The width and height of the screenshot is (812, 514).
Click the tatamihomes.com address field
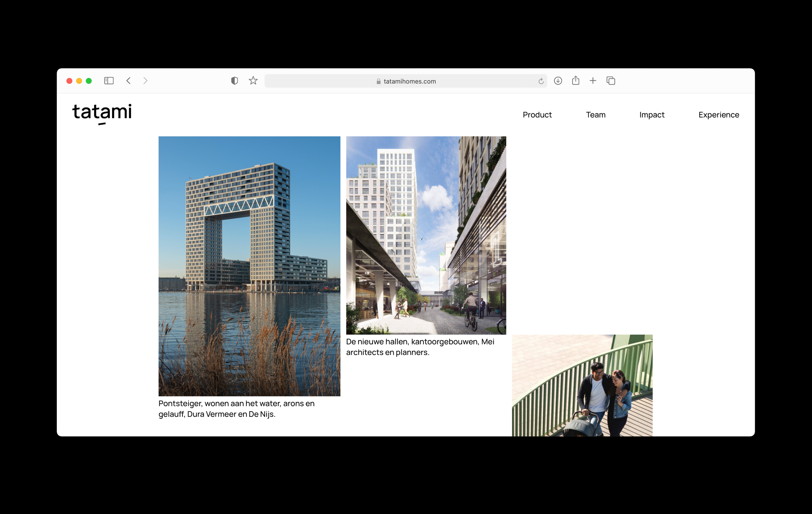click(406, 81)
